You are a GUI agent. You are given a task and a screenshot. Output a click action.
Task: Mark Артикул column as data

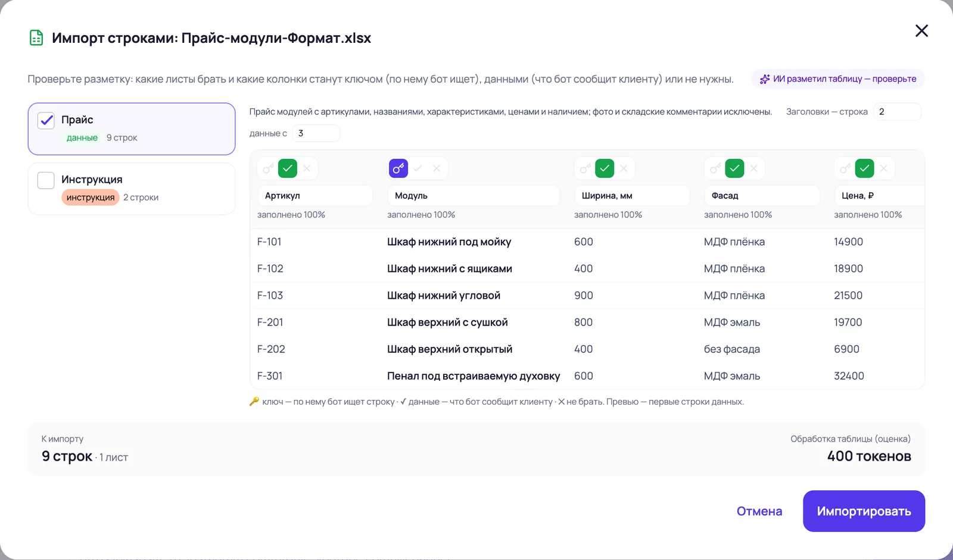(x=288, y=168)
